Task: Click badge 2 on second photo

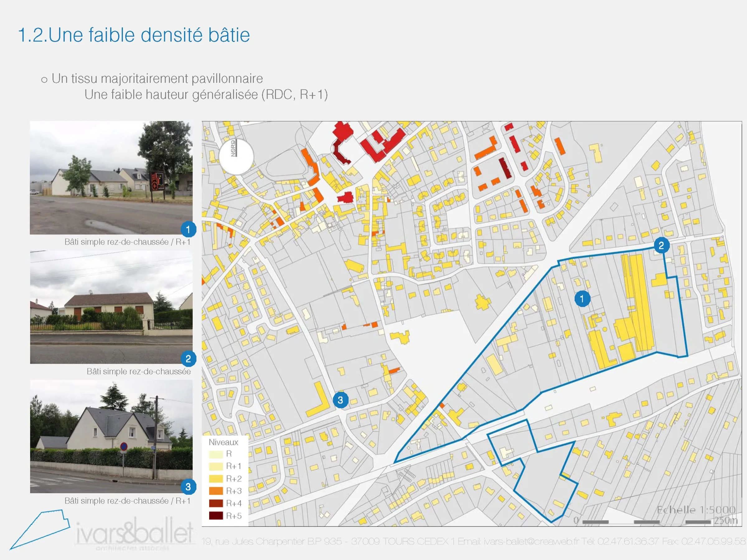Action: (188, 358)
